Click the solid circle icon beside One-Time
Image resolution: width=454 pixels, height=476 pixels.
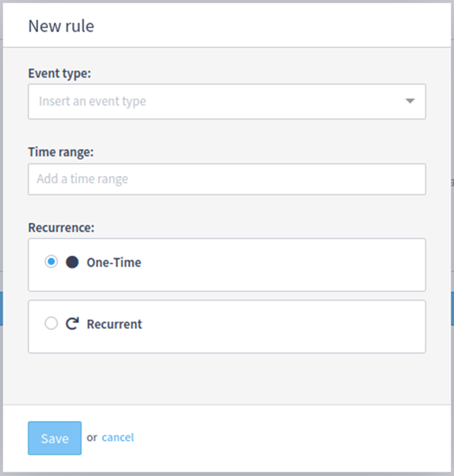(72, 262)
